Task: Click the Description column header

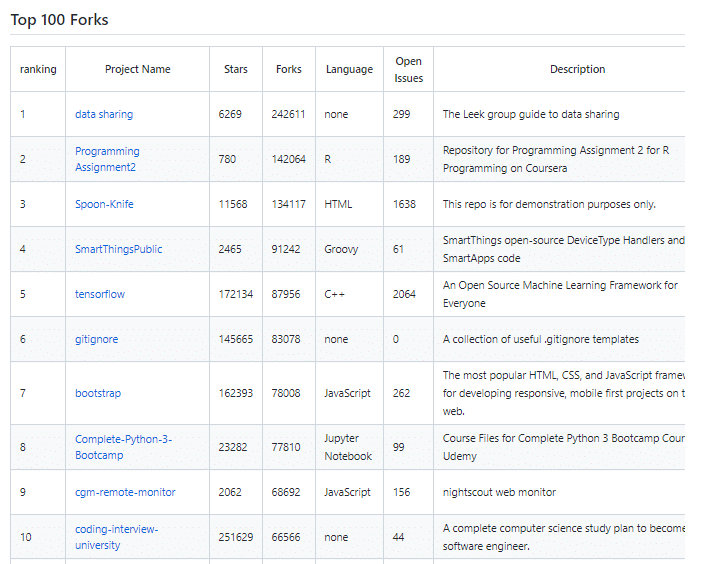Action: click(577, 69)
